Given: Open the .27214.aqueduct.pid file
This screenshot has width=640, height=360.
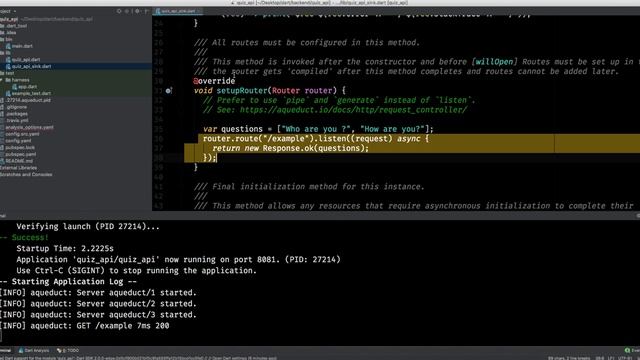Looking at the screenshot, I should pyautogui.click(x=28, y=100).
